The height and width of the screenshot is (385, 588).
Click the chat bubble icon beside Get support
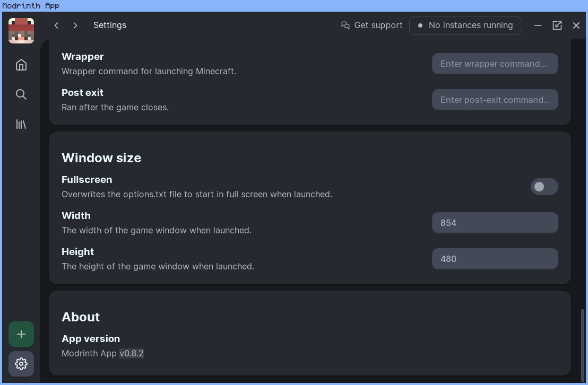(x=345, y=25)
